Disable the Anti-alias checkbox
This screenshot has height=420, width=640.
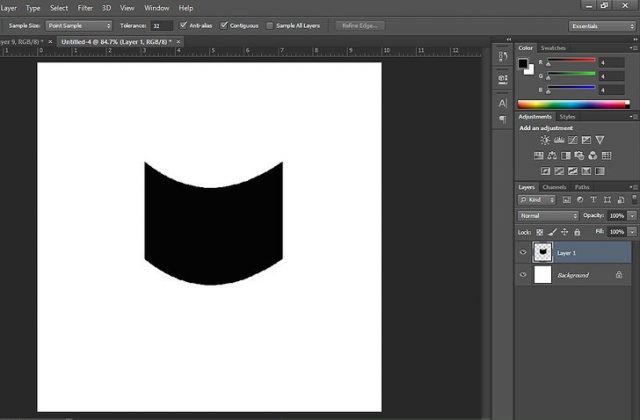click(x=183, y=25)
